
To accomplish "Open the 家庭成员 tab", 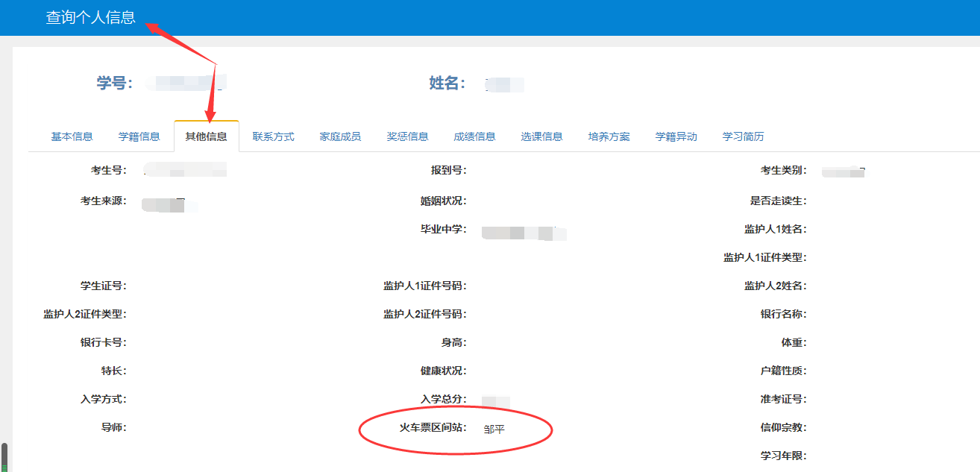I will (x=340, y=136).
